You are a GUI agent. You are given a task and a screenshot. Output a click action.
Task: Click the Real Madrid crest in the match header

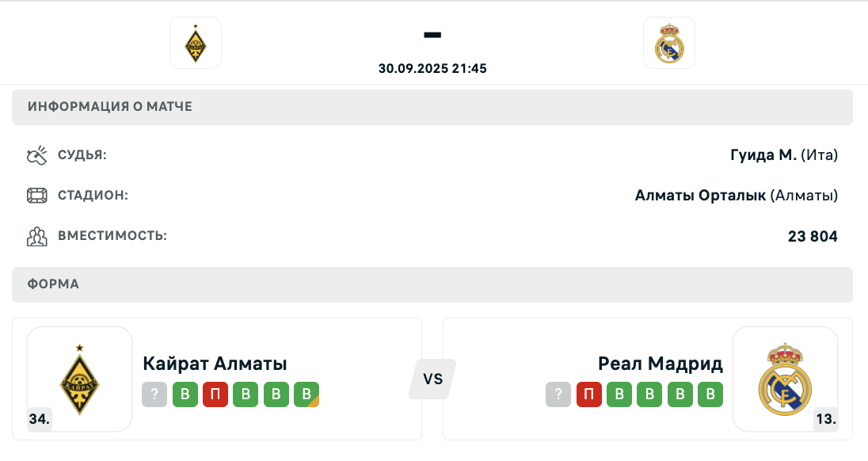coord(668,43)
